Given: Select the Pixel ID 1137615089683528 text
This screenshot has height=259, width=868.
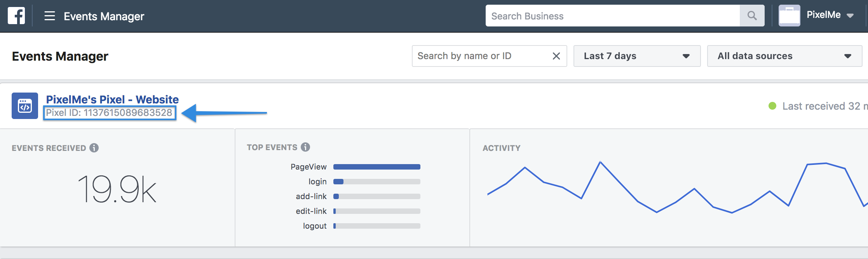Looking at the screenshot, I should tap(109, 113).
